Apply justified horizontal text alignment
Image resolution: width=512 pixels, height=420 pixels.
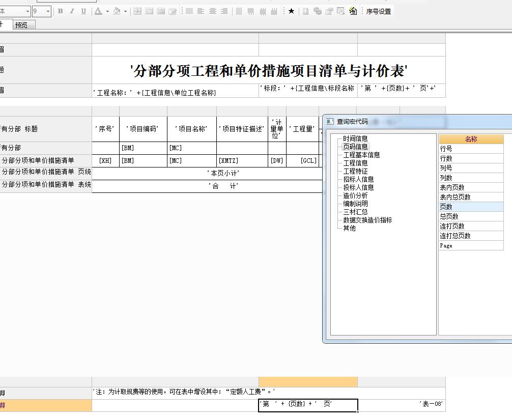point(189,11)
